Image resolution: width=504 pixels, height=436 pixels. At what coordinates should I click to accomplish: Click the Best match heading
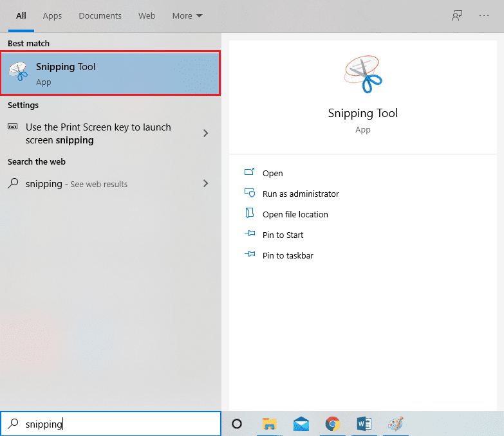(28, 43)
